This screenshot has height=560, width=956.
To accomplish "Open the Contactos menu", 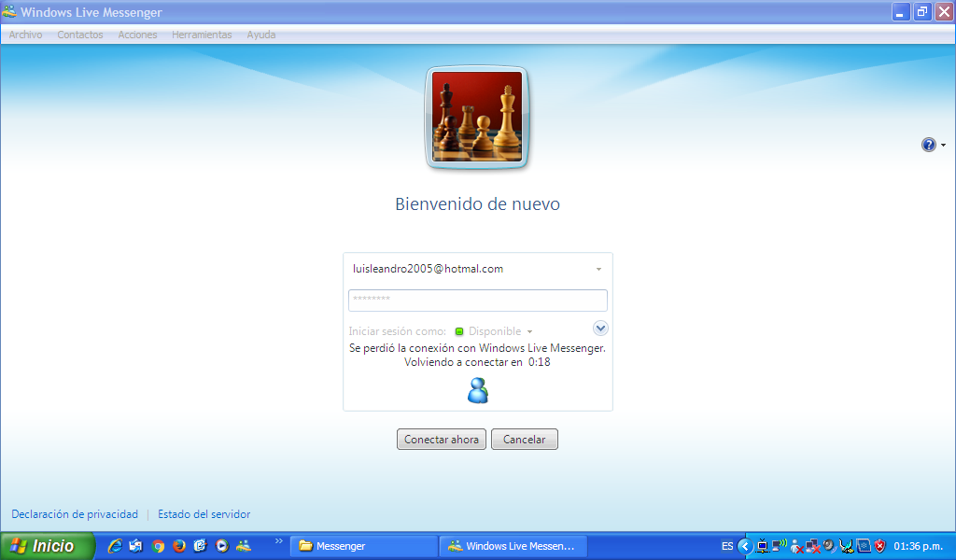I will (80, 35).
